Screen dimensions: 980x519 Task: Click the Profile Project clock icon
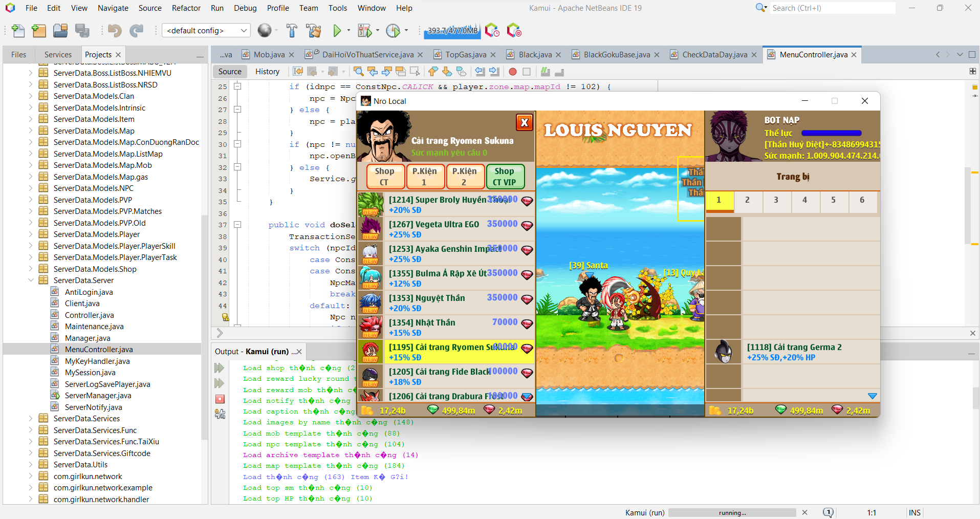(x=393, y=31)
